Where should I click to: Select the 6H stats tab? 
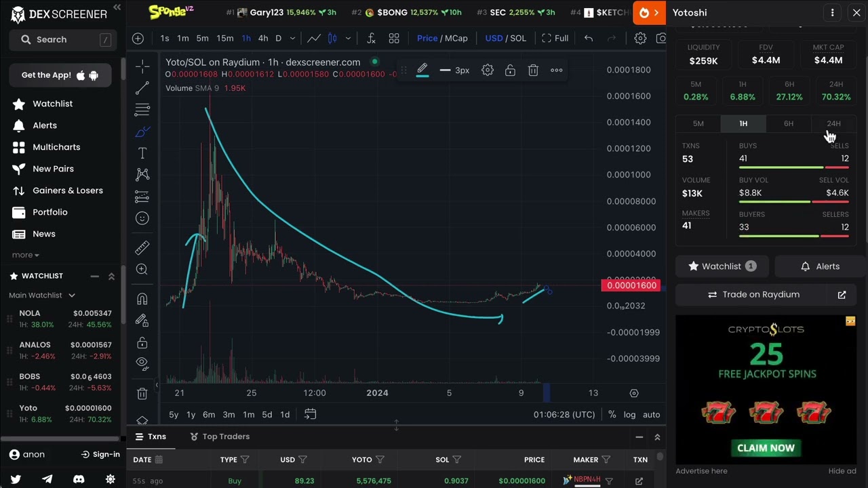tap(788, 123)
